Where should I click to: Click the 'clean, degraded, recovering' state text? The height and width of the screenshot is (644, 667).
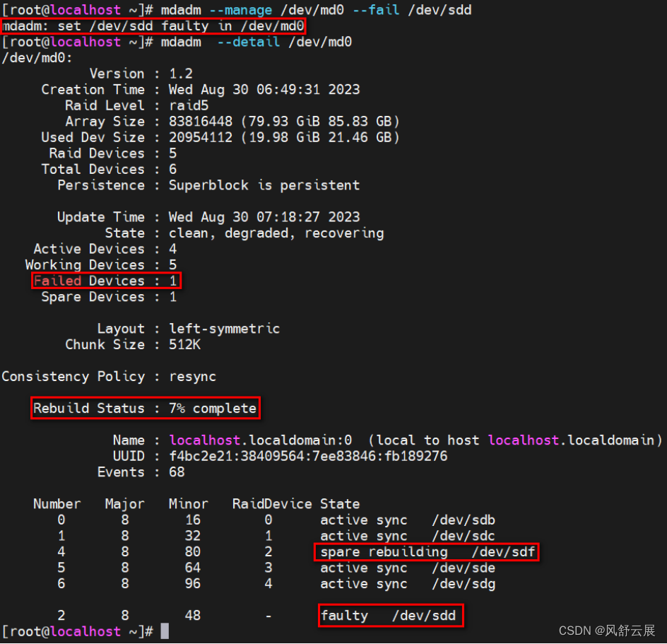276,233
